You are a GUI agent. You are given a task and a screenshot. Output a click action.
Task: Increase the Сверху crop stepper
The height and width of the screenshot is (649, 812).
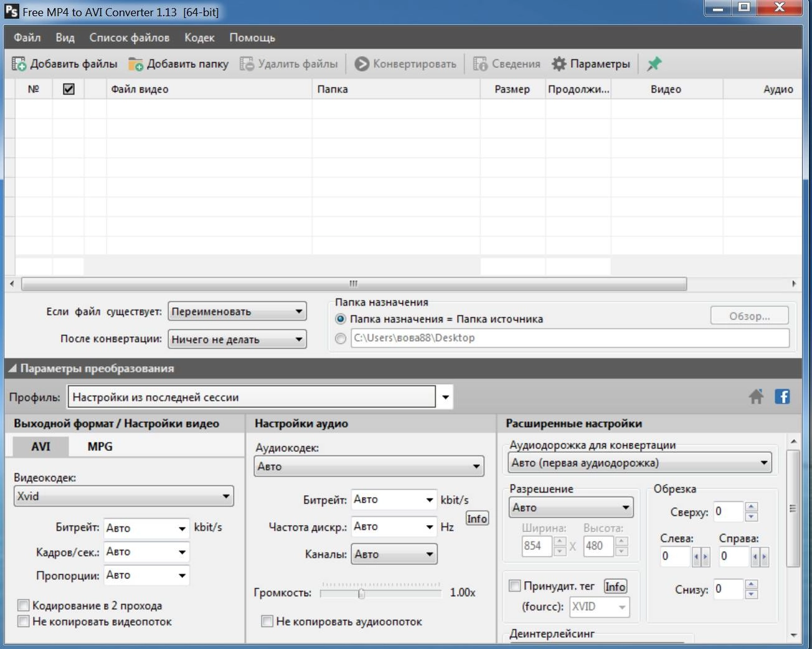pos(752,507)
